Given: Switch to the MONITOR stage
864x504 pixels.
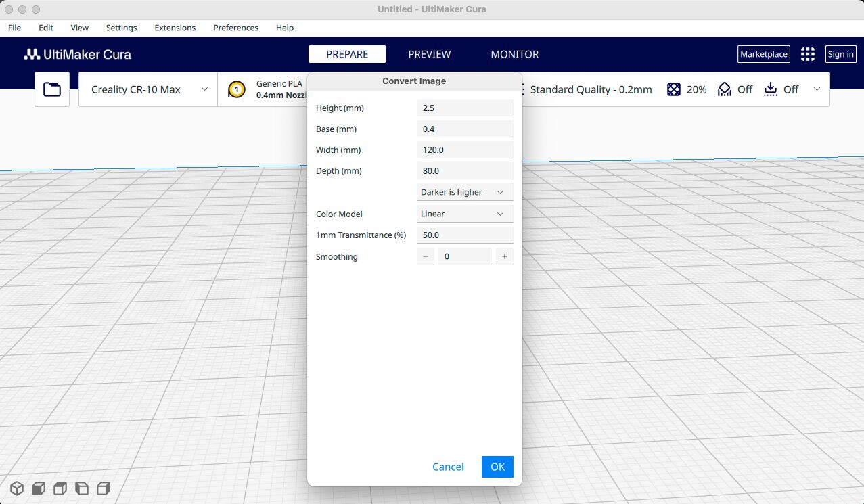Looking at the screenshot, I should (x=515, y=54).
